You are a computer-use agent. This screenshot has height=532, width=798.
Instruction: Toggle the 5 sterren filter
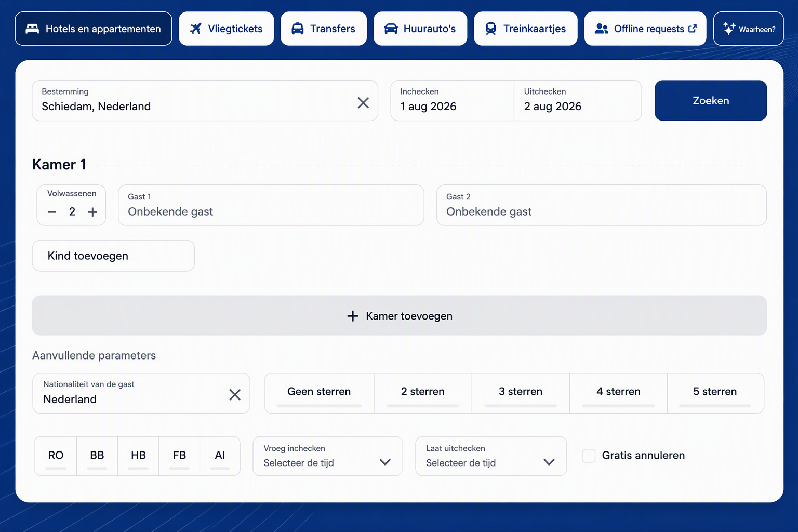[x=715, y=393]
